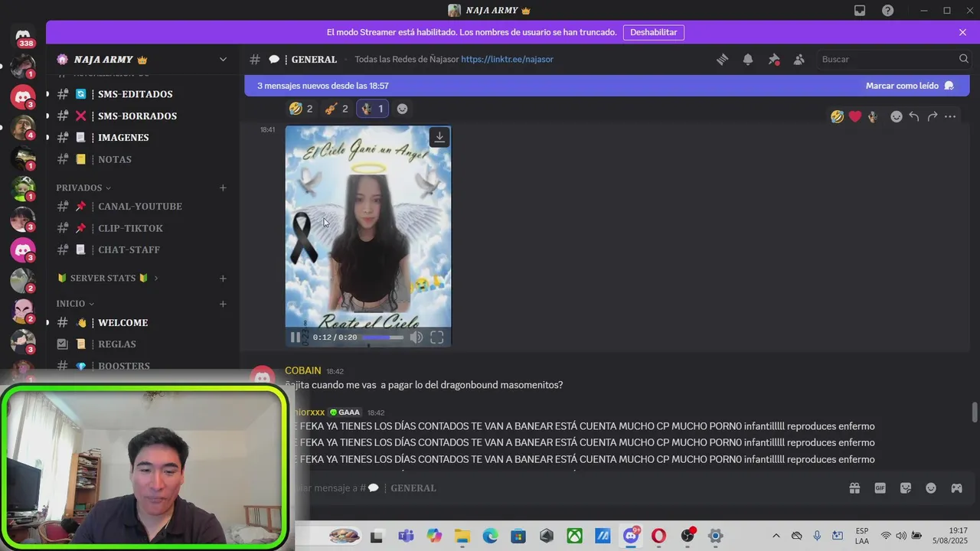Image resolution: width=980 pixels, height=551 pixels.
Task: Open the CANAL-YOUTUBE channel
Action: [142, 207]
